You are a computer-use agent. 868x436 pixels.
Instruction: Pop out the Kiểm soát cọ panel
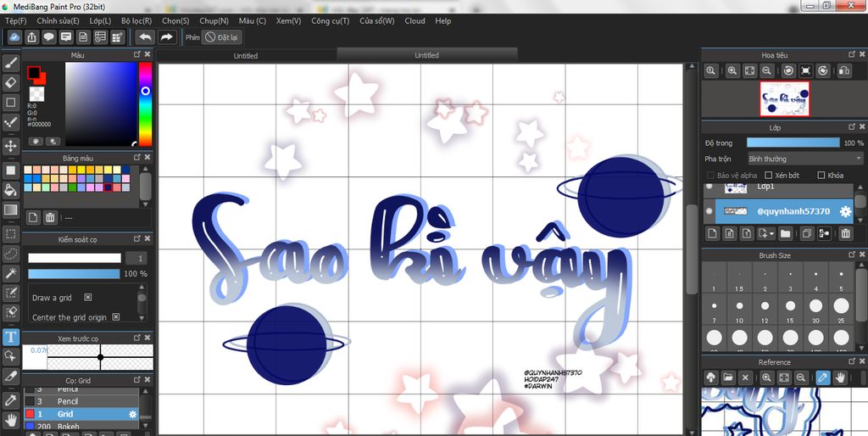coord(137,238)
